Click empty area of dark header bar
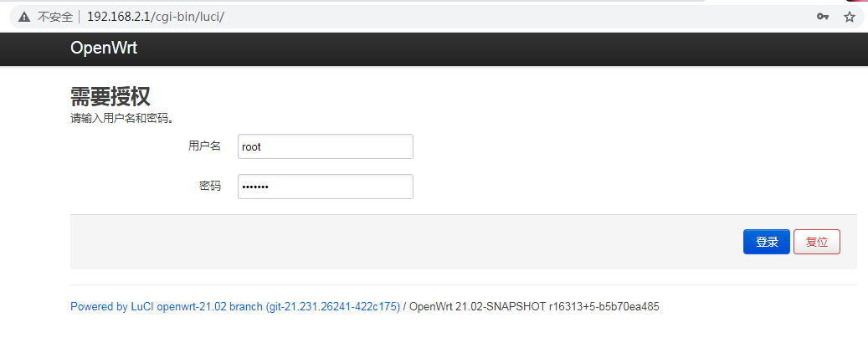The height and width of the screenshot is (348, 868). (x=502, y=48)
